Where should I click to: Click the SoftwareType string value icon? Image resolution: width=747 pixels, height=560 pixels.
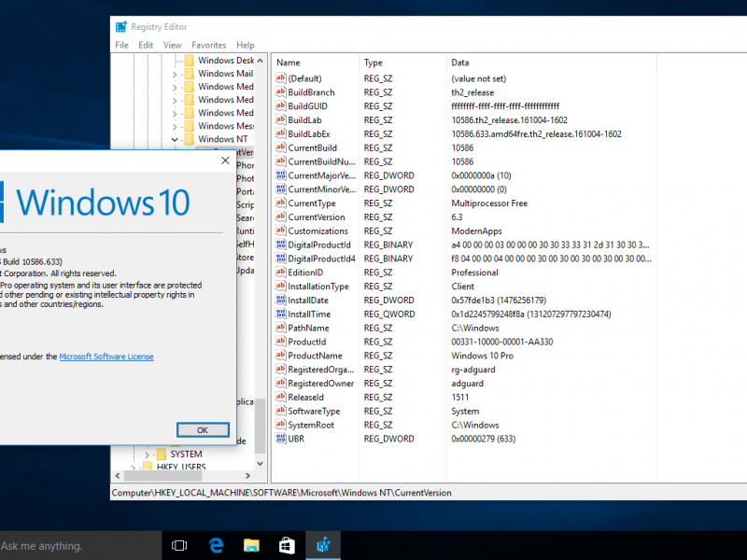(281, 411)
